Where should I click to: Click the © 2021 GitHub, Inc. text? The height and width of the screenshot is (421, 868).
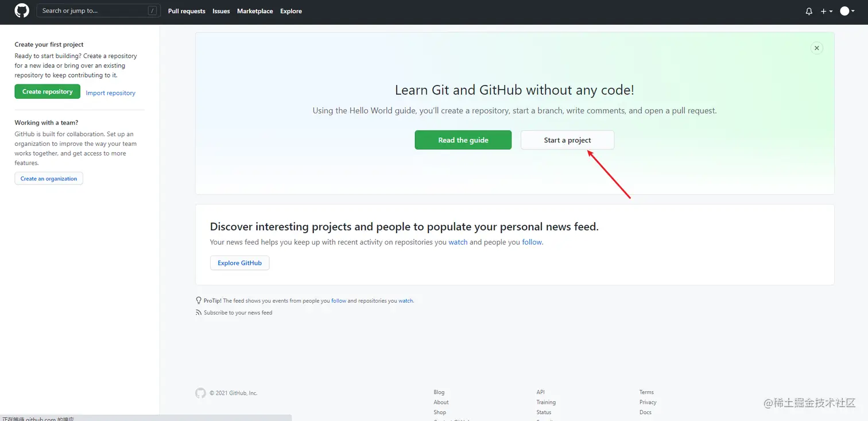point(234,393)
